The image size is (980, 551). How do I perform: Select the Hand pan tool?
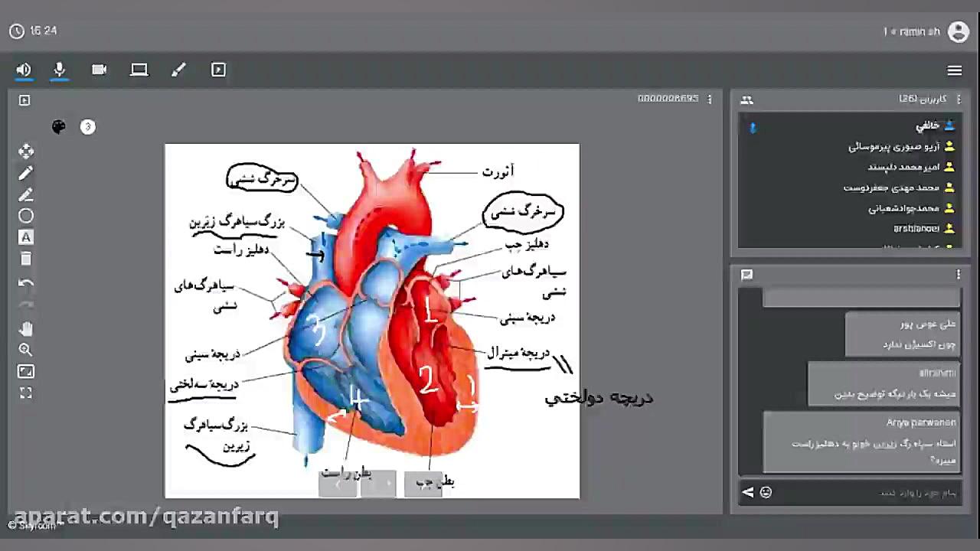click(x=26, y=329)
